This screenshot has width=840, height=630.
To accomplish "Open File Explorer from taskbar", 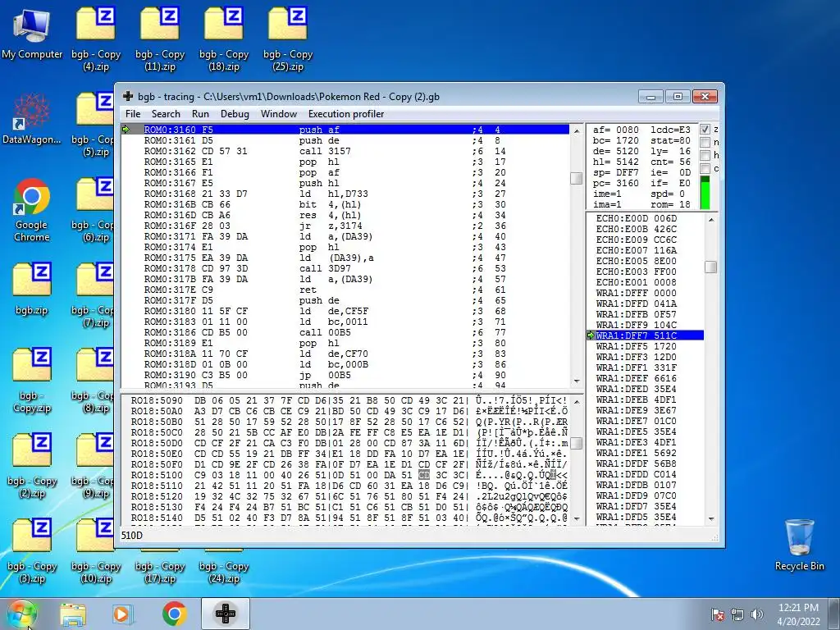I will point(73,614).
